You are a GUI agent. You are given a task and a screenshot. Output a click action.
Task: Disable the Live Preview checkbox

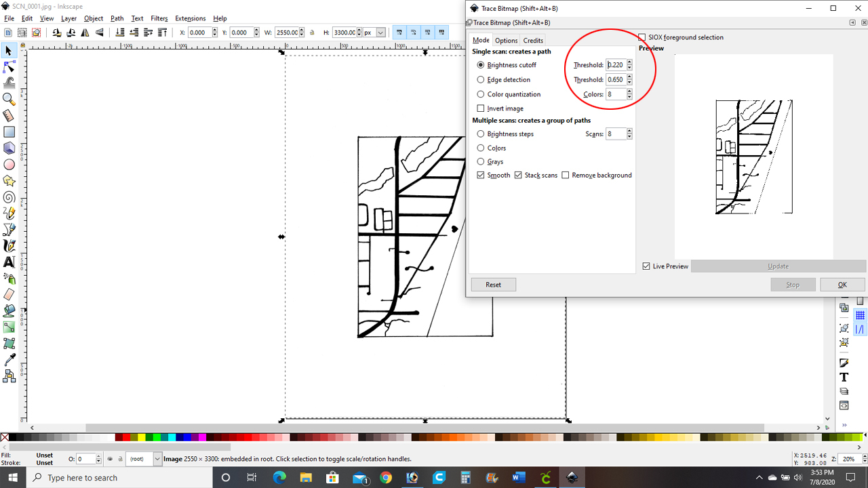coord(646,266)
